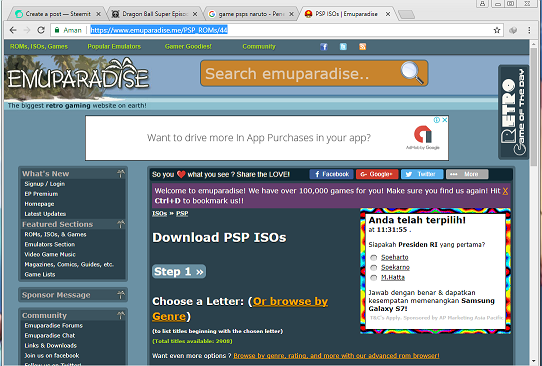Screen dimensions: 542x366
Task: Click the extension icon beside the bookmark star
Action: coord(513,30)
